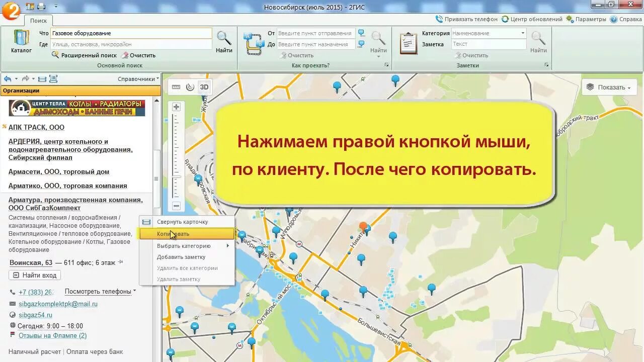Click the Заметки clipboard icon
The height and width of the screenshot is (362, 644).
click(409, 43)
